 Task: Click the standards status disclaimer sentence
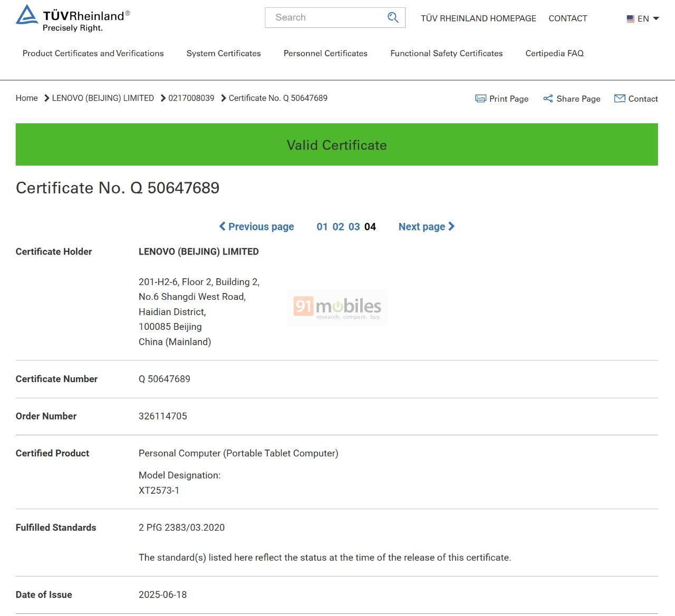pos(325,558)
